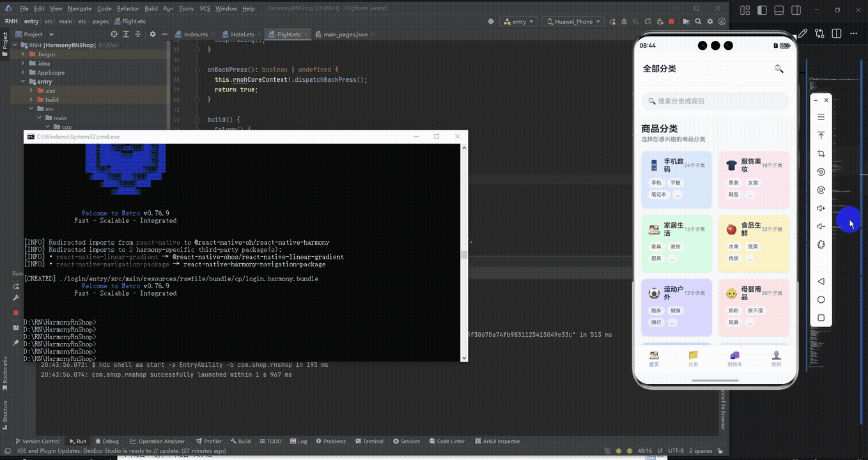Collapse the src folder
Viewport: 868px width, 460px height.
(x=31, y=109)
